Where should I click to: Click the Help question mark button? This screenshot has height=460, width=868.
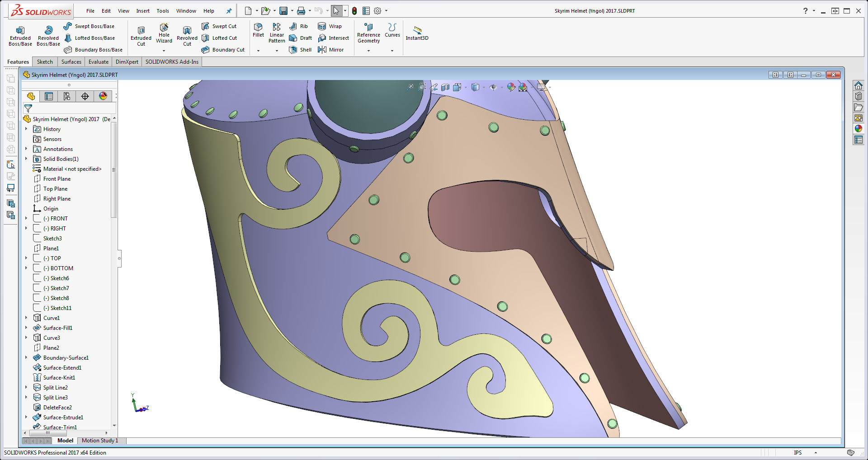click(804, 10)
